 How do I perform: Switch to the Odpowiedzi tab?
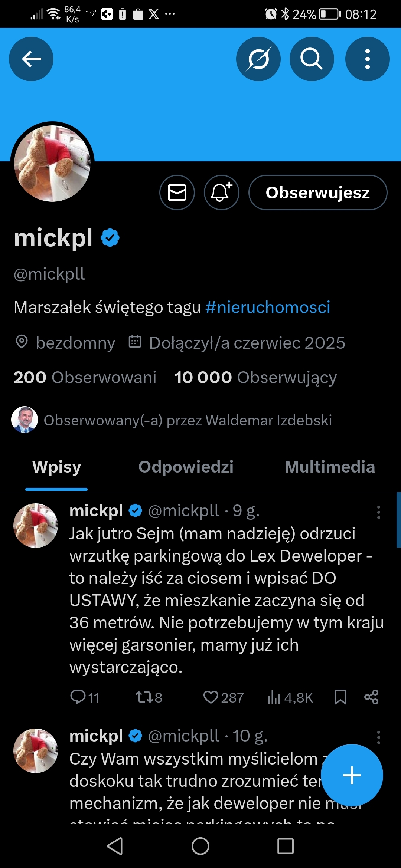(186, 467)
